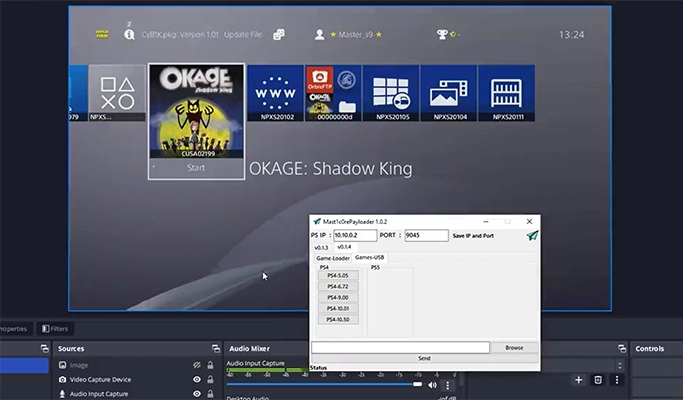Screen dimensions: 683x400
Task: Switch to the v0.1.3 tab
Action: (321, 247)
